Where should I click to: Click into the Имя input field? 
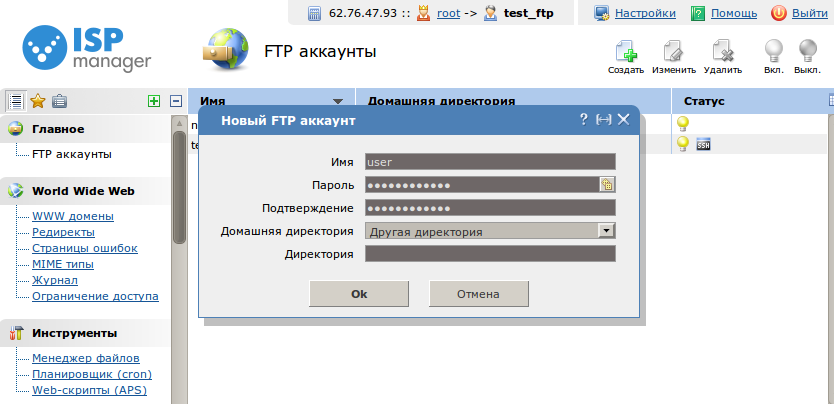coord(490,162)
